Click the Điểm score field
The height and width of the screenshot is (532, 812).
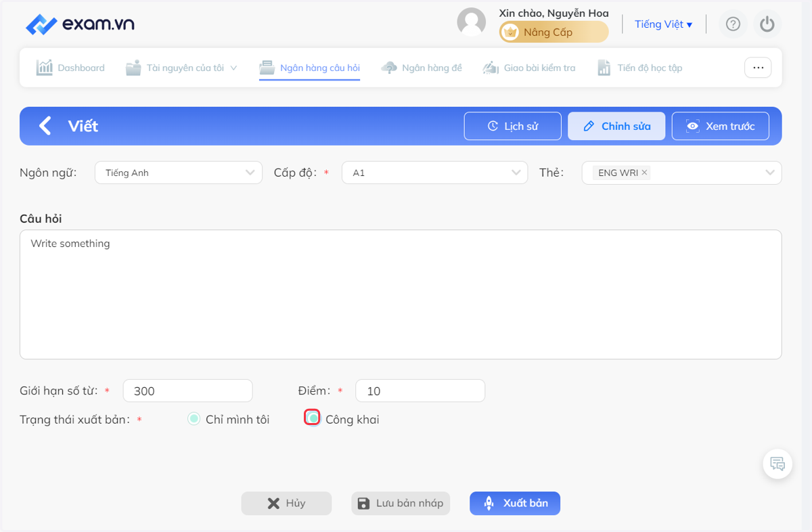click(x=420, y=391)
